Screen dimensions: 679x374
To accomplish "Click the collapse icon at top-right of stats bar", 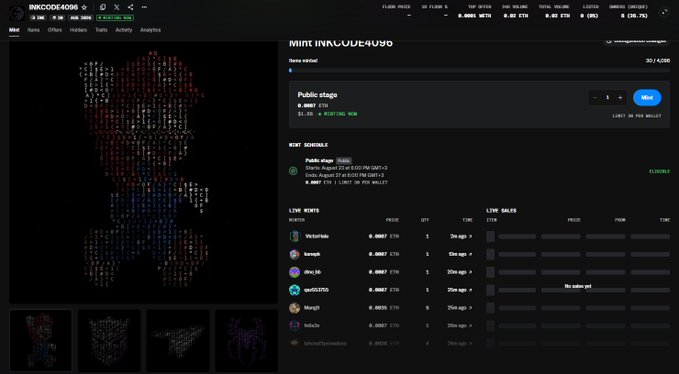I will pos(664,12).
